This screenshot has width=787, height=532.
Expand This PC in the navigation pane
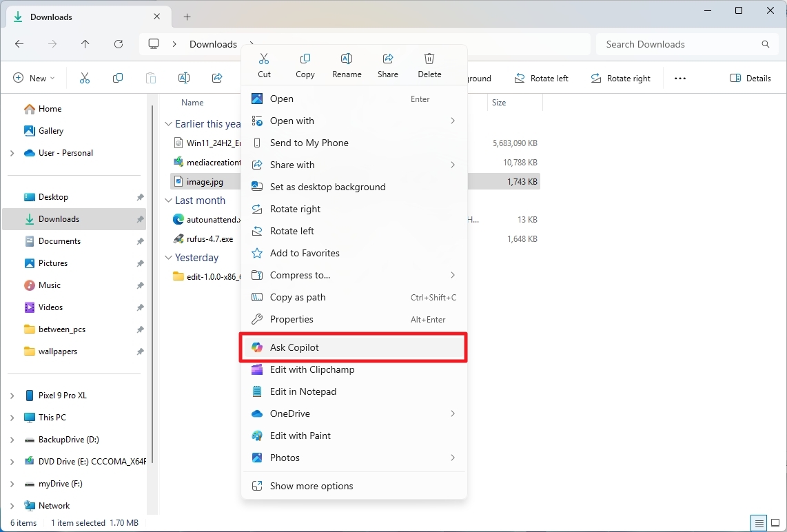tap(12, 417)
